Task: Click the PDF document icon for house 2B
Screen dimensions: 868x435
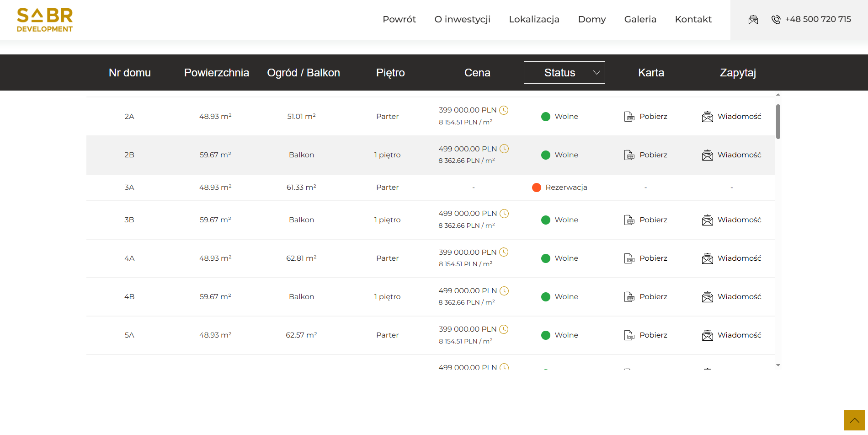Action: click(629, 155)
